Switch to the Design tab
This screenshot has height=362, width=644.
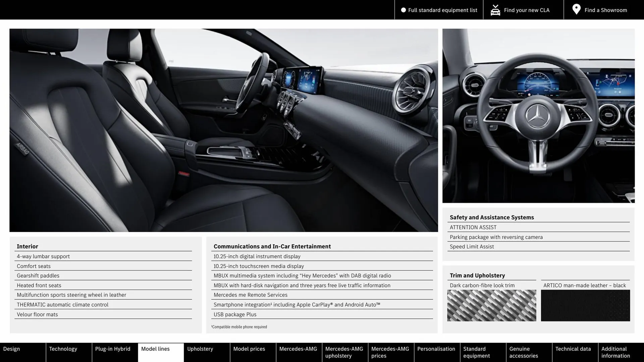pyautogui.click(x=12, y=349)
